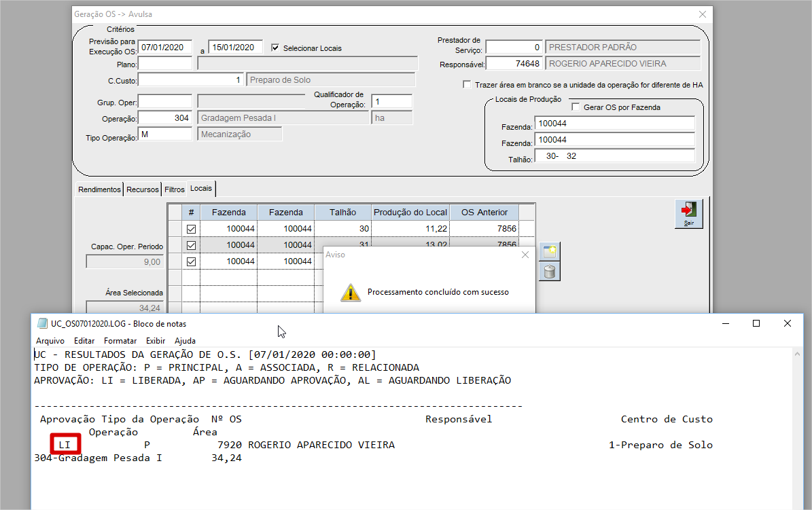This screenshot has width=812, height=510.
Task: Click the 1-Preparo de Solo text in log
Action: pos(660,445)
